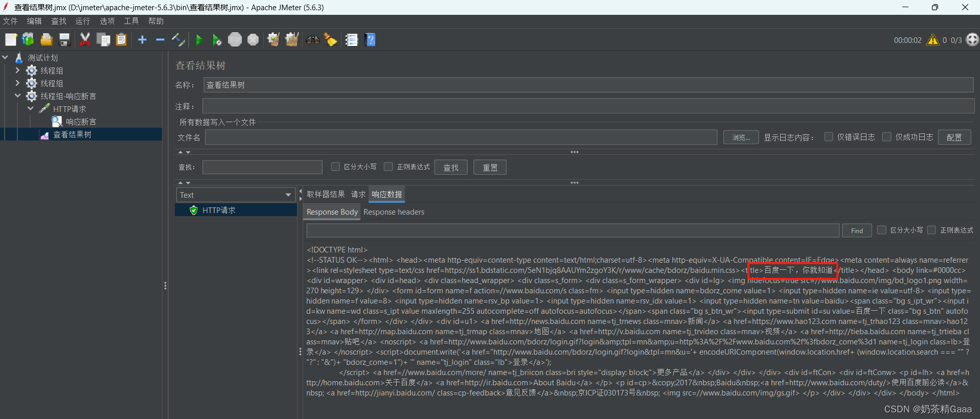Viewport: 980px width, 419px height.
Task: Paste with the clipboard icon
Action: (121, 40)
